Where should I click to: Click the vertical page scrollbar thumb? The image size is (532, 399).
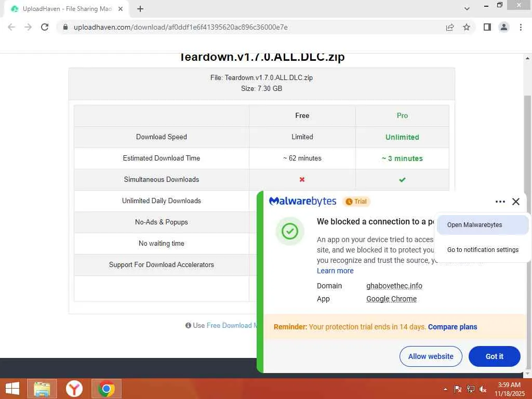528,142
